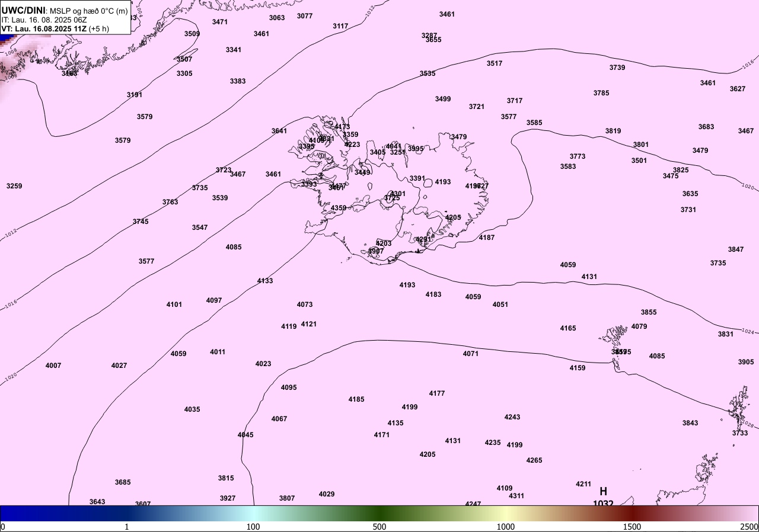Click the 4243 height value
The height and width of the screenshot is (532, 759).
(512, 417)
